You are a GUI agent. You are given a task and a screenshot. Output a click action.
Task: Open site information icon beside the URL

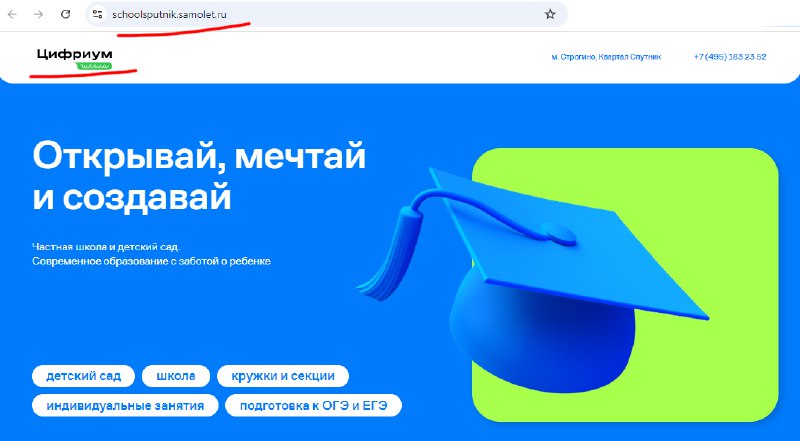[97, 14]
